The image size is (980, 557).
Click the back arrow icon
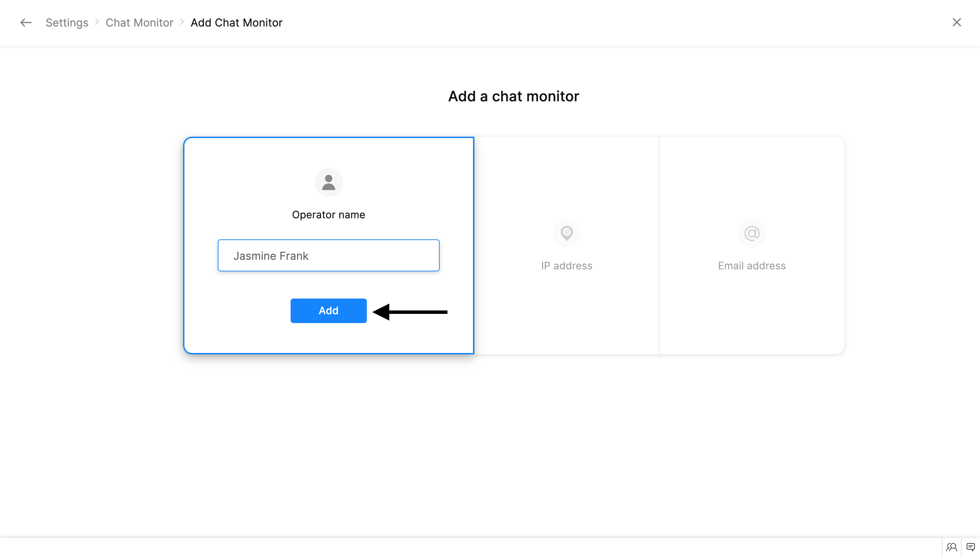tap(26, 22)
